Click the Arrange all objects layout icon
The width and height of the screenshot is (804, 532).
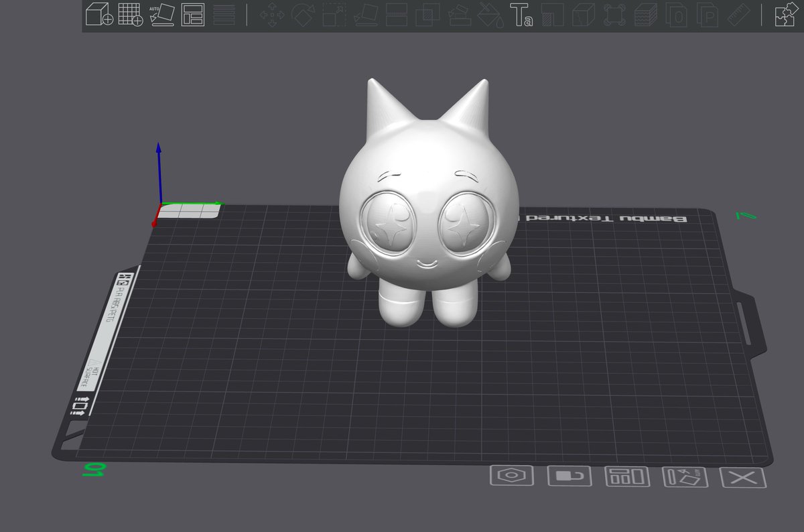[193, 14]
